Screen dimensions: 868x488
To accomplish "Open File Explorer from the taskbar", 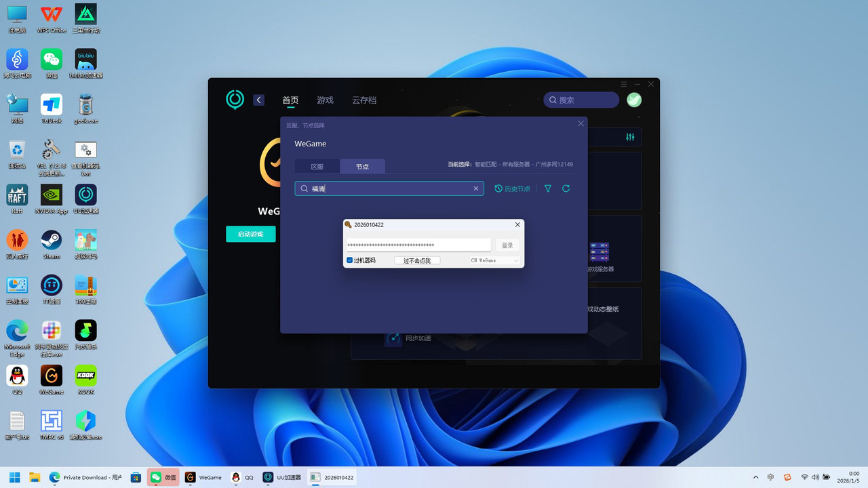I will 35,477.
